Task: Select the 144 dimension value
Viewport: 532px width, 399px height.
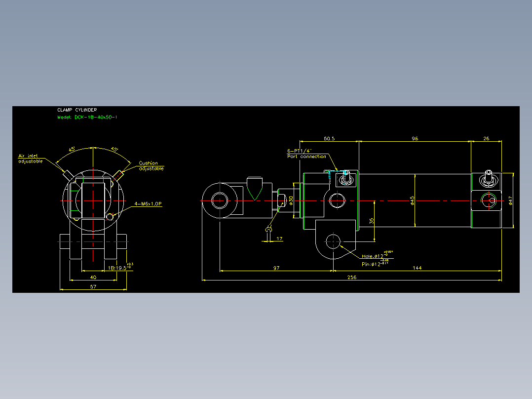Action: click(417, 268)
